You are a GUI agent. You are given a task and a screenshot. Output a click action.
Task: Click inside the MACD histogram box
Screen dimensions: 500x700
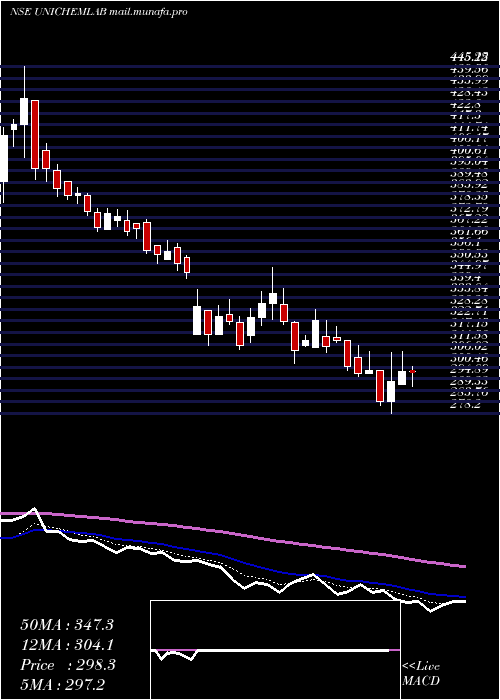click(275, 650)
